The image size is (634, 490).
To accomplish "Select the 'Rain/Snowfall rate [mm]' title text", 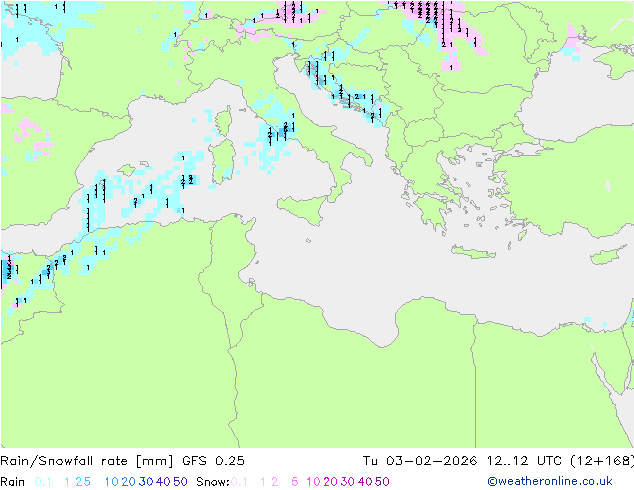I will (87, 461).
